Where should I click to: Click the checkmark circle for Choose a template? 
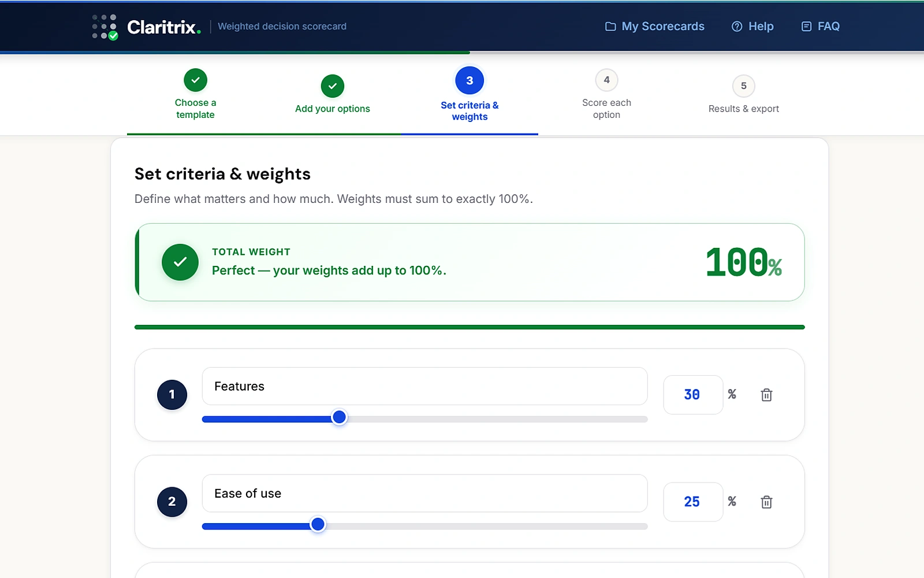(x=195, y=80)
